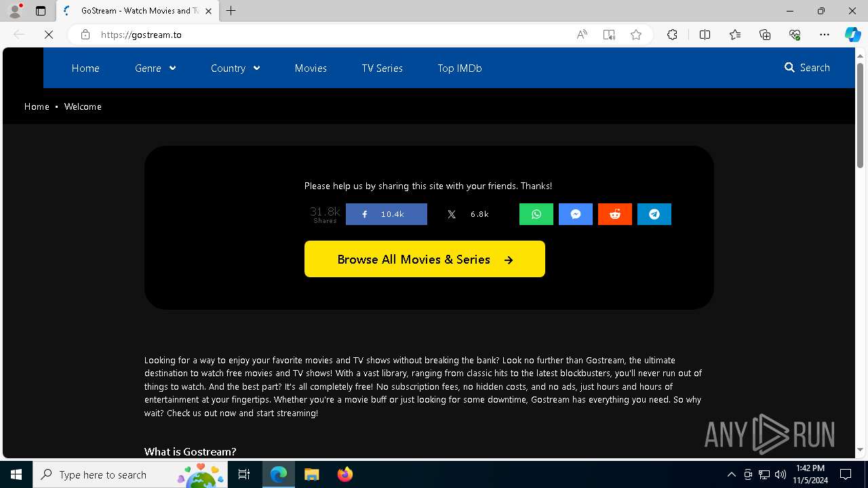Open browser Extensions menu
Image resolution: width=868 pixels, height=488 pixels.
click(x=672, y=35)
